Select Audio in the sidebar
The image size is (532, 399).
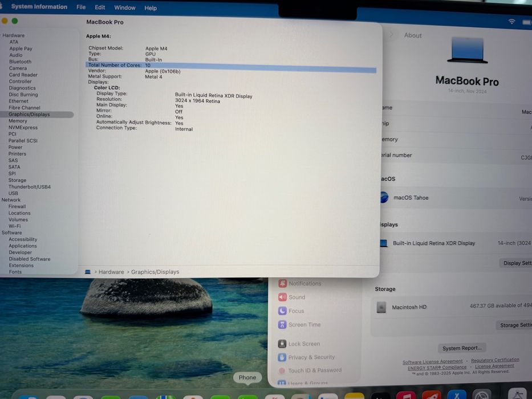[15, 55]
